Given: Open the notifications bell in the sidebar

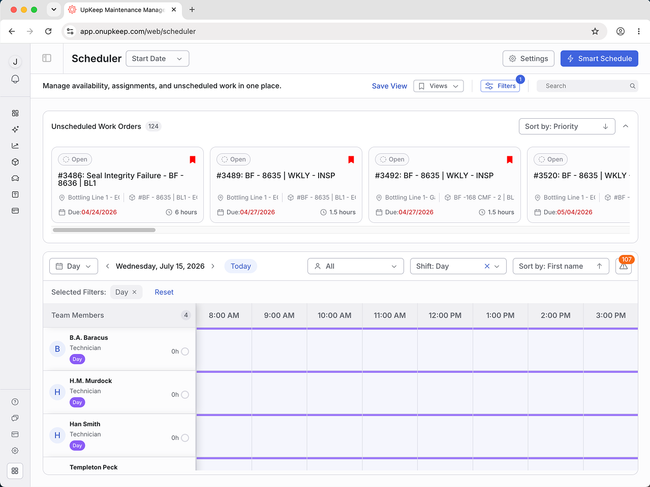Looking at the screenshot, I should click(x=15, y=79).
